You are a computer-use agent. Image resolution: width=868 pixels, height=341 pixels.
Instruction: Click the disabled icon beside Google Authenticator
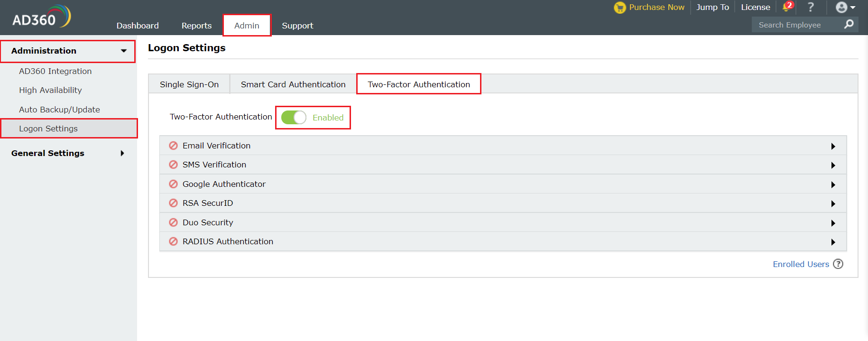pos(174,184)
